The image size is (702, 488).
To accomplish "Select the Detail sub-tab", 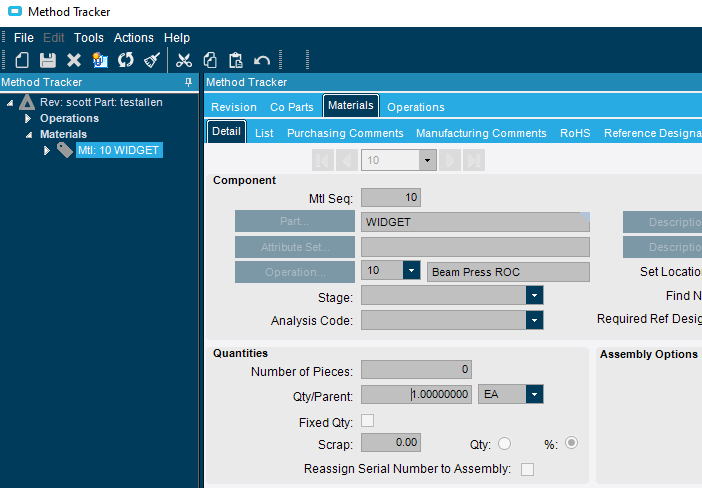I will click(226, 131).
